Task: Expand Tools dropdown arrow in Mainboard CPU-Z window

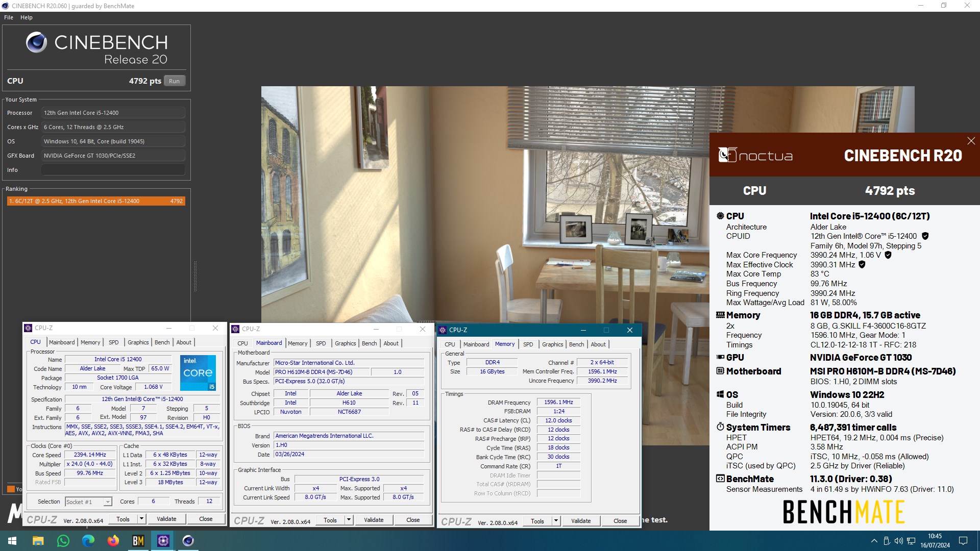Action: coord(349,520)
